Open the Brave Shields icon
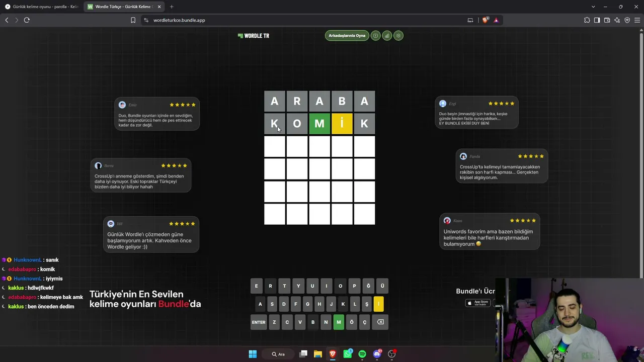 [x=485, y=20]
